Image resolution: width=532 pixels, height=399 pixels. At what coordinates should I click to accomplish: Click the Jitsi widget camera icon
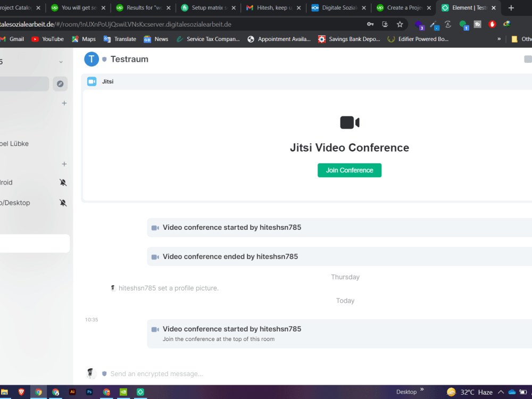point(92,81)
